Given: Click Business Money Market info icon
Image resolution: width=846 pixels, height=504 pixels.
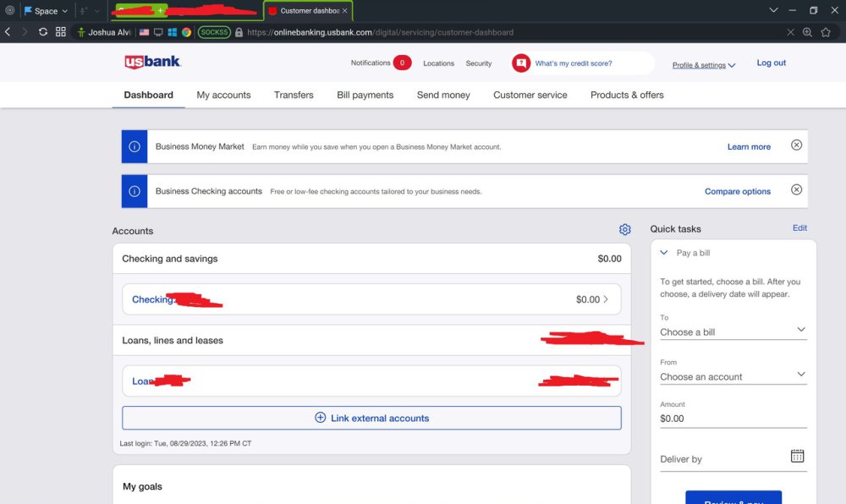Looking at the screenshot, I should pyautogui.click(x=135, y=146).
